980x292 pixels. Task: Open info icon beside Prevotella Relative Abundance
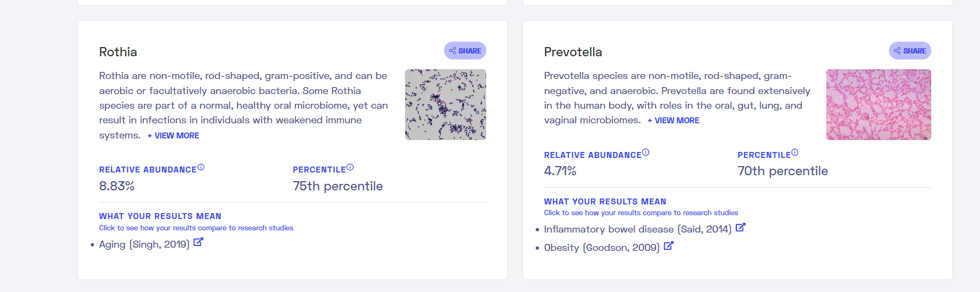[645, 152]
